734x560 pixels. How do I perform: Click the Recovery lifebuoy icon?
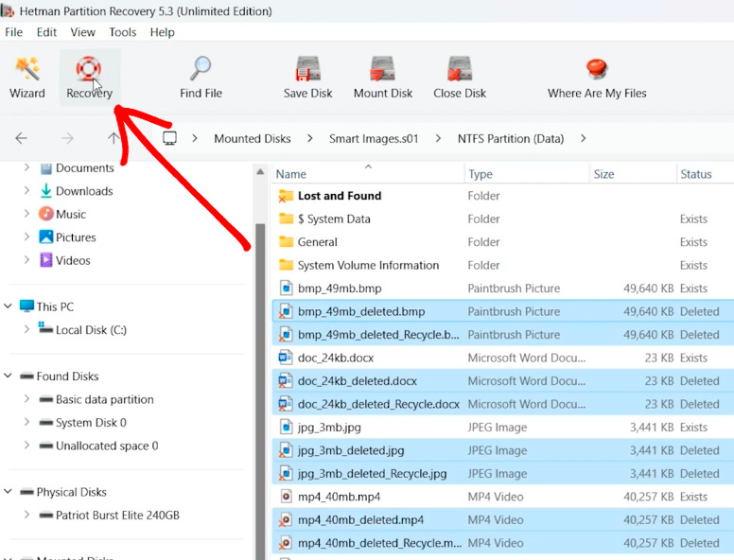click(89, 69)
